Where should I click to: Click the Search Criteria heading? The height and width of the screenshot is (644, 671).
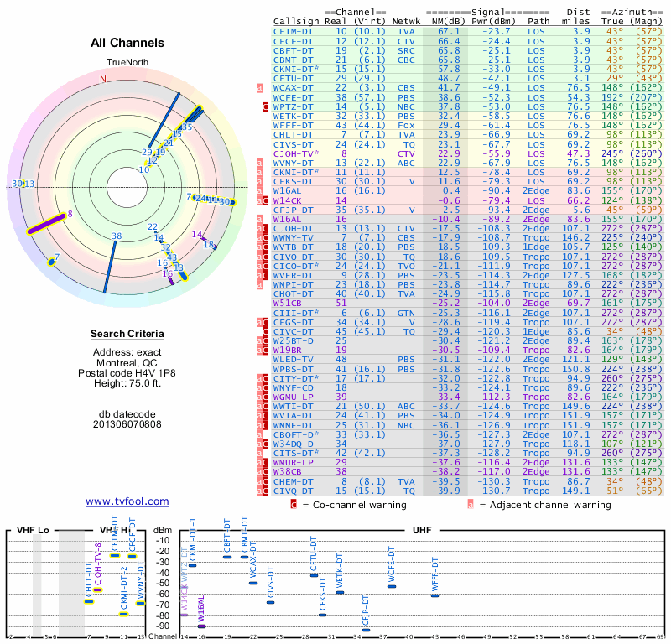click(x=127, y=334)
